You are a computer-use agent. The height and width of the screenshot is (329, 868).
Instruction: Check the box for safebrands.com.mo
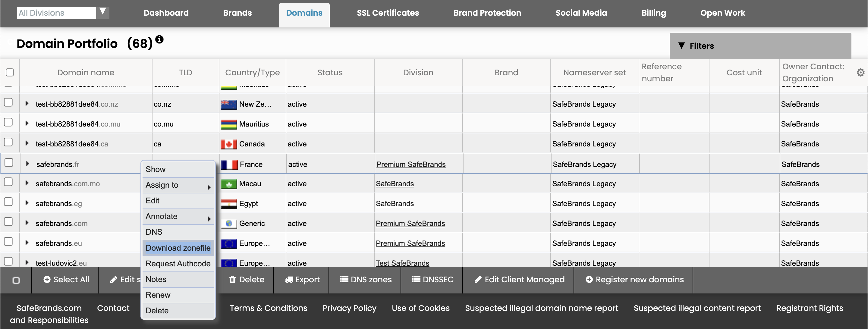[8, 182]
